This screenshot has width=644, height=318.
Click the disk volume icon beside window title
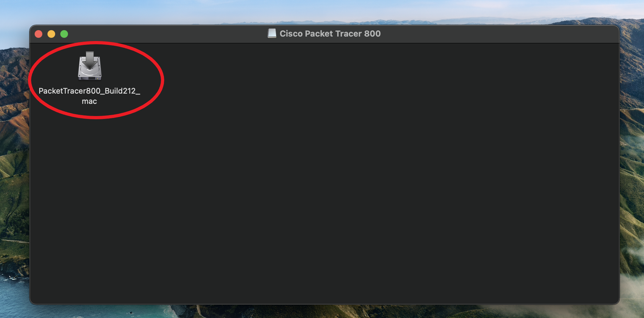[x=272, y=33]
